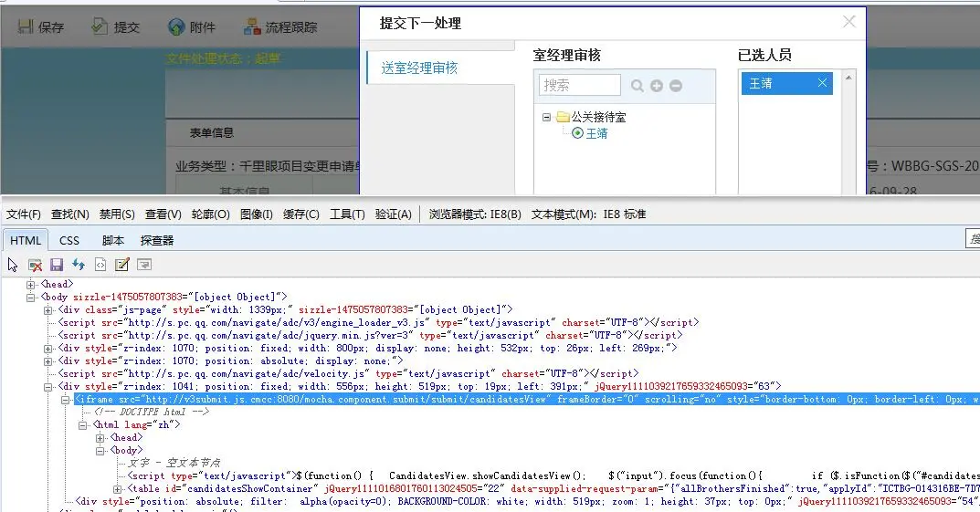Switch to the HTML tab

tap(26, 240)
